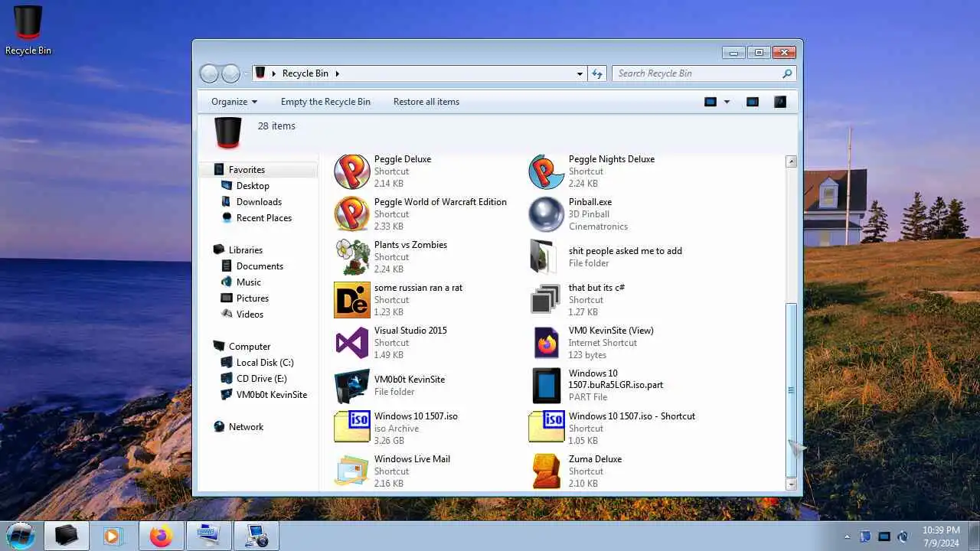Select the Peggle Nights Deluxe icon
Viewport: 980px width, 551px height.
[x=547, y=171]
